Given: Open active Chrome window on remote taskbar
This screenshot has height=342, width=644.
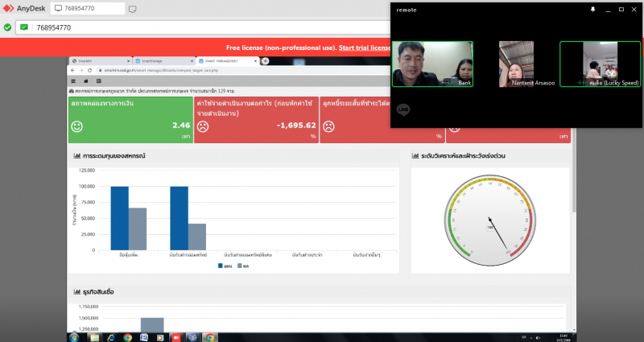Looking at the screenshot, I should pos(210,337).
